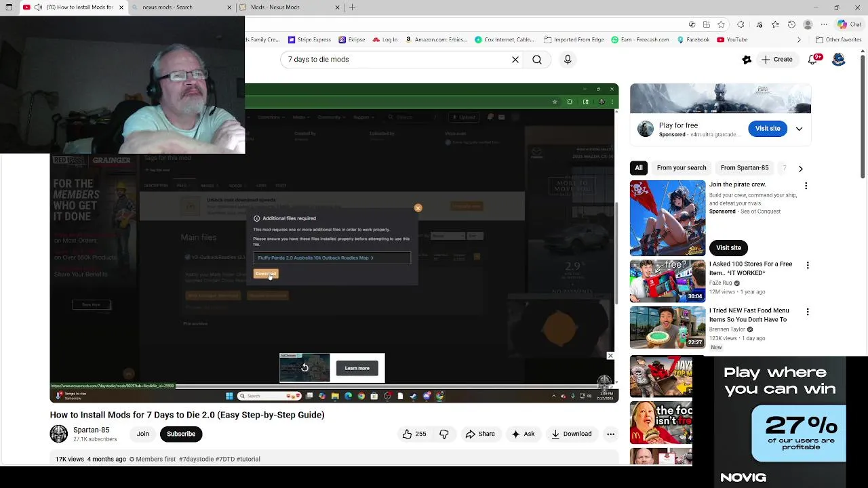Open the Earn - Freecash.com bookmark
868x488 pixels.
(640, 40)
